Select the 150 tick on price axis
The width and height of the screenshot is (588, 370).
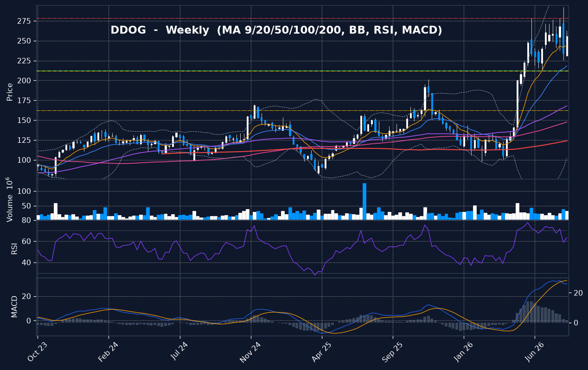click(25, 120)
